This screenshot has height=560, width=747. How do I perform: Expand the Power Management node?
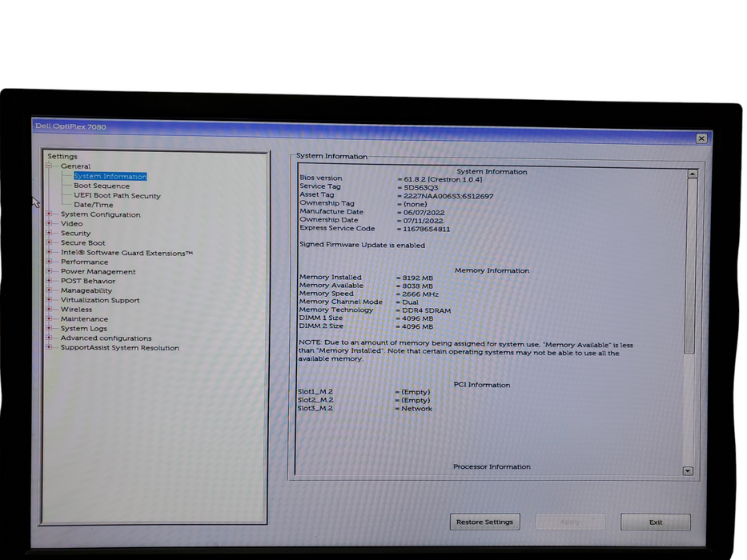pyautogui.click(x=49, y=271)
